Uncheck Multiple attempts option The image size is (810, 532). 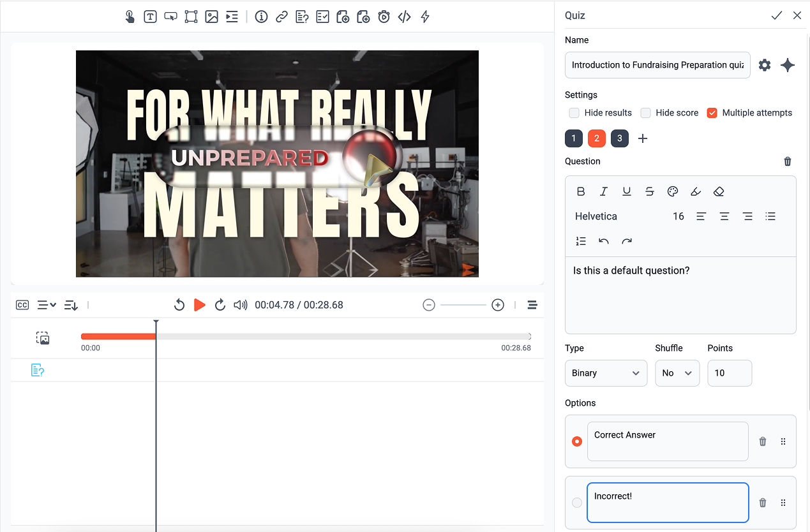pyautogui.click(x=712, y=113)
